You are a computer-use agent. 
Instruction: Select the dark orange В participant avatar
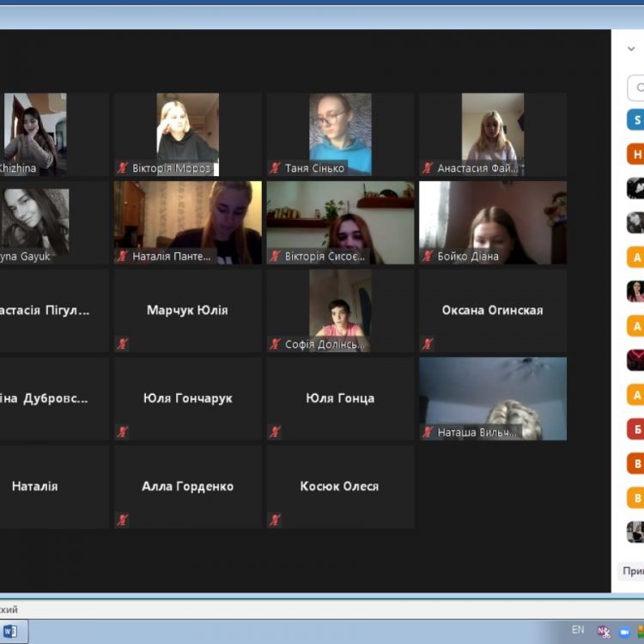(635, 464)
